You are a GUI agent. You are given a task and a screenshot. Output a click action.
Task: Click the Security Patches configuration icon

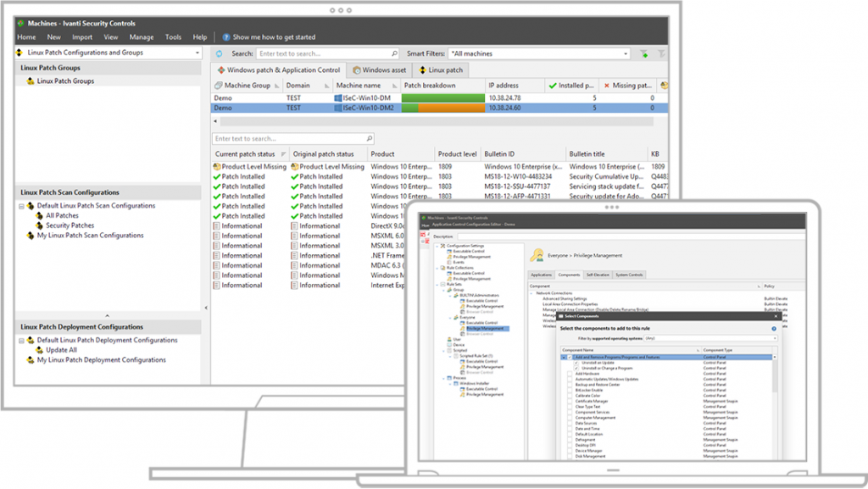point(39,225)
